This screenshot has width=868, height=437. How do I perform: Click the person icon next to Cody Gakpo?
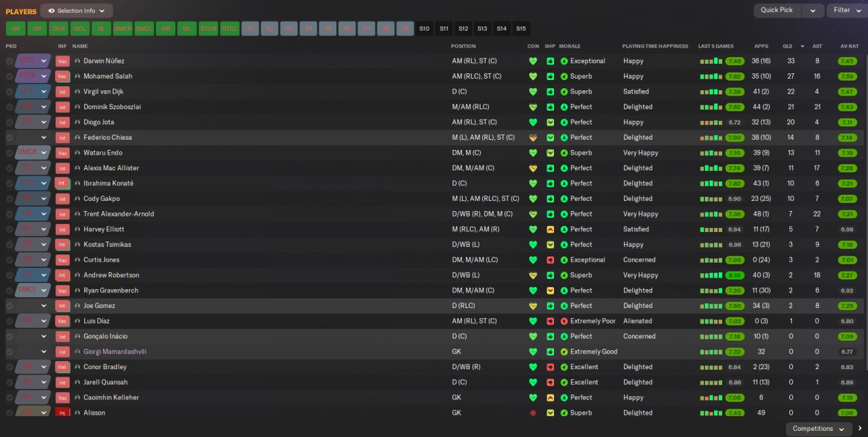pos(77,199)
